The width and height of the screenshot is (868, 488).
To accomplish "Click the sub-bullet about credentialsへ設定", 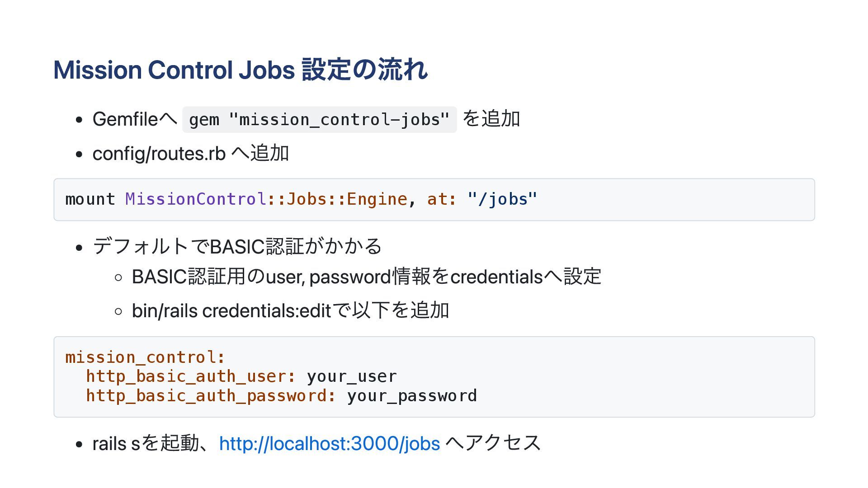I will pos(366,277).
